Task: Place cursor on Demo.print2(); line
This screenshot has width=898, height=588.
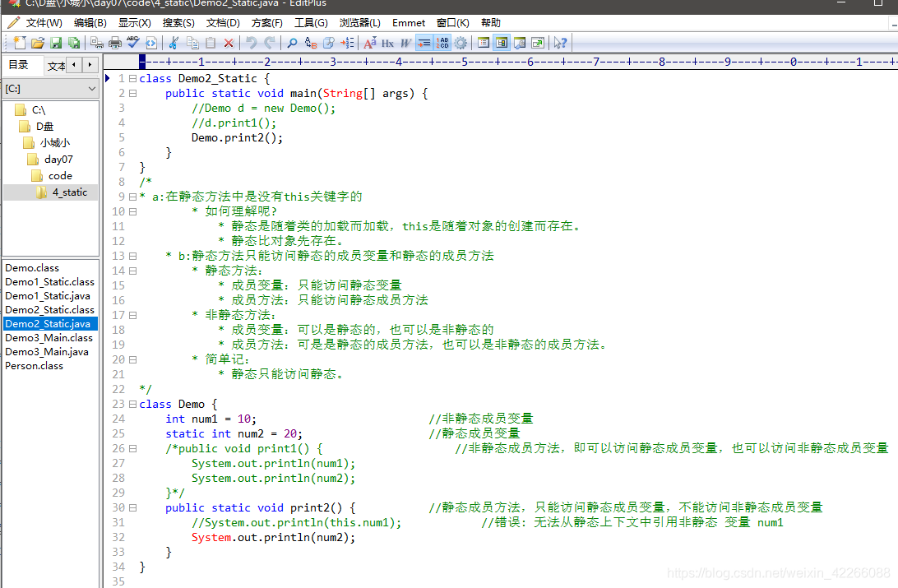Action: (237, 138)
